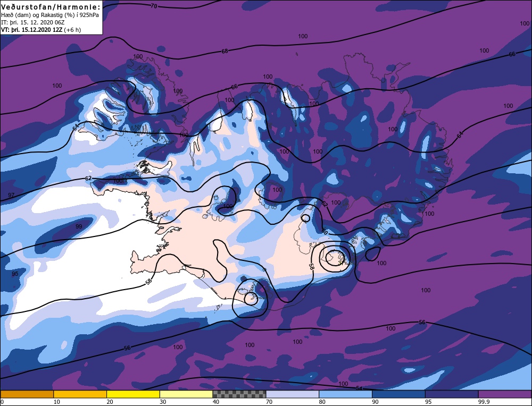Click the 20 legend tick label

[x=110, y=402]
